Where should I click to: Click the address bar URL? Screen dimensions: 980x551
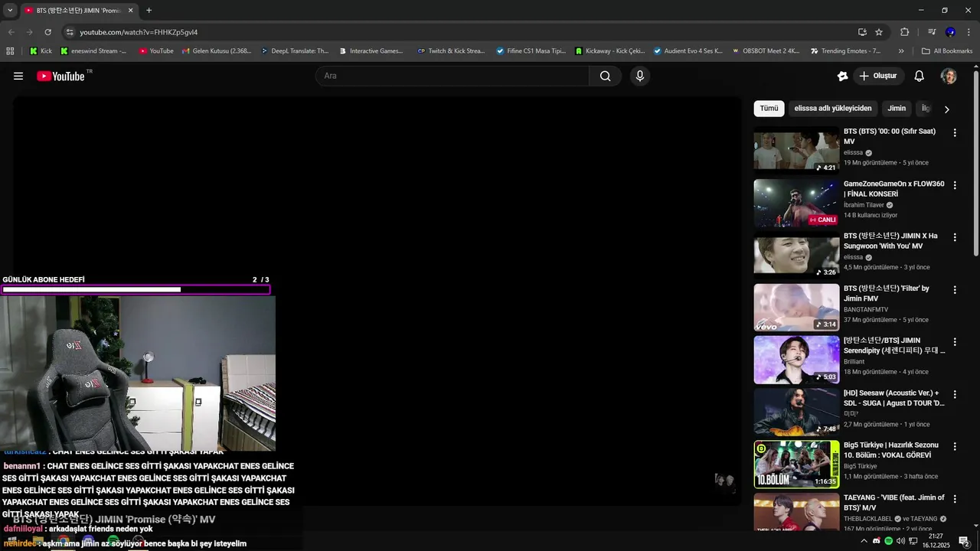click(x=139, y=32)
